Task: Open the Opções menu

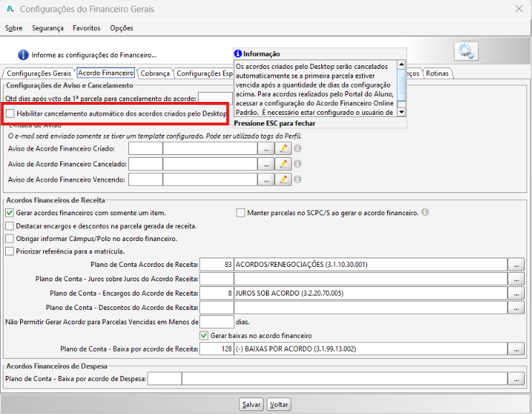Action: click(121, 28)
